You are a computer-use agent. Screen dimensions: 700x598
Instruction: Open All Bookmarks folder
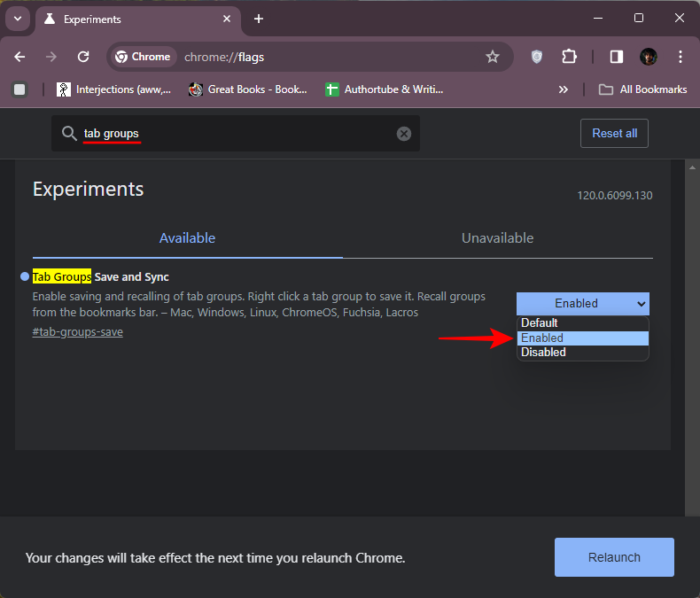click(643, 89)
